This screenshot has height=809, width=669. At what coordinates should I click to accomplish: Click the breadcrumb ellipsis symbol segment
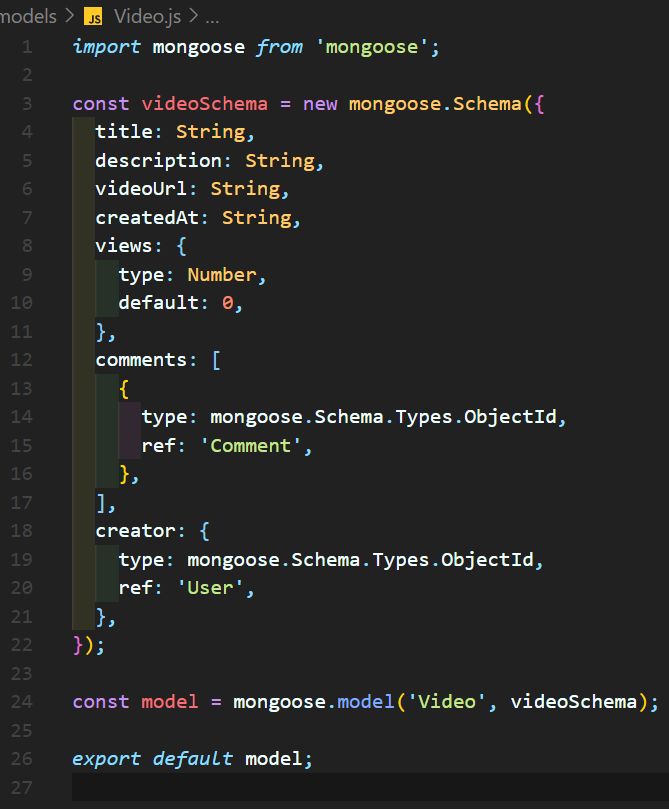pos(212,19)
